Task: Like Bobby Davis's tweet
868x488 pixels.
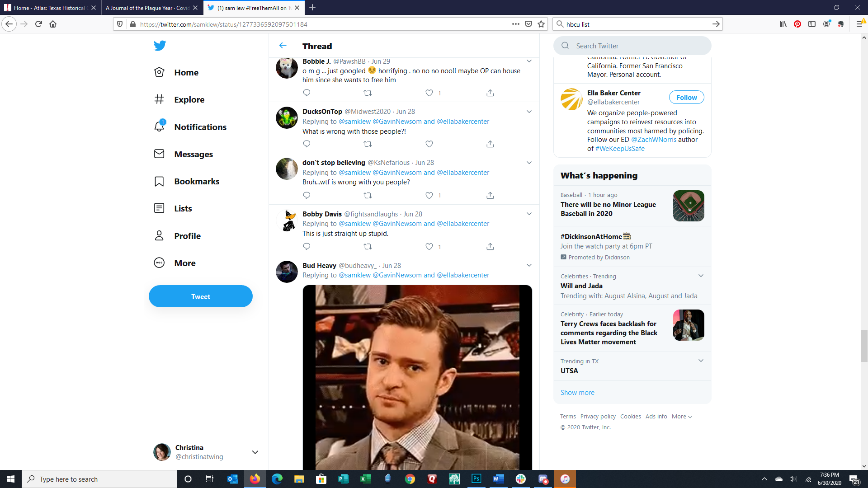Action: pyautogui.click(x=429, y=246)
